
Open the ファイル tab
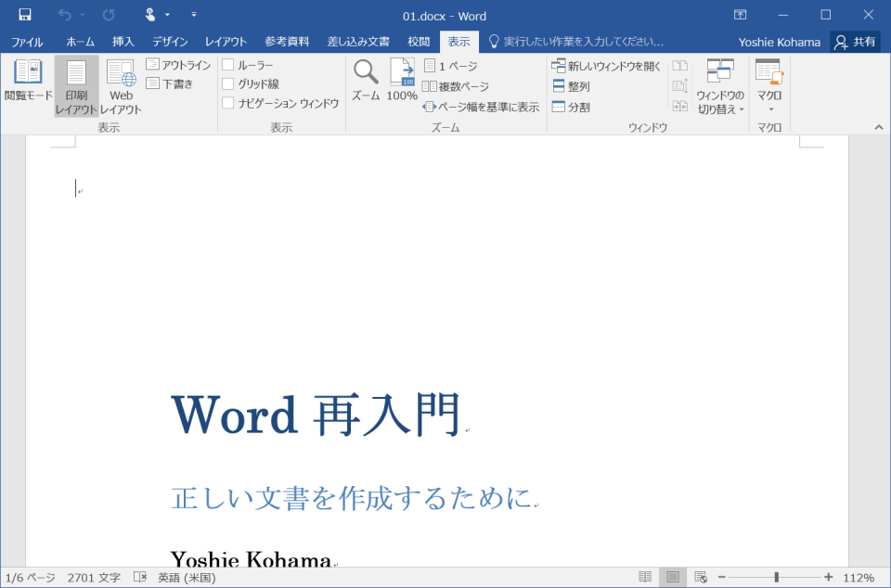27,42
